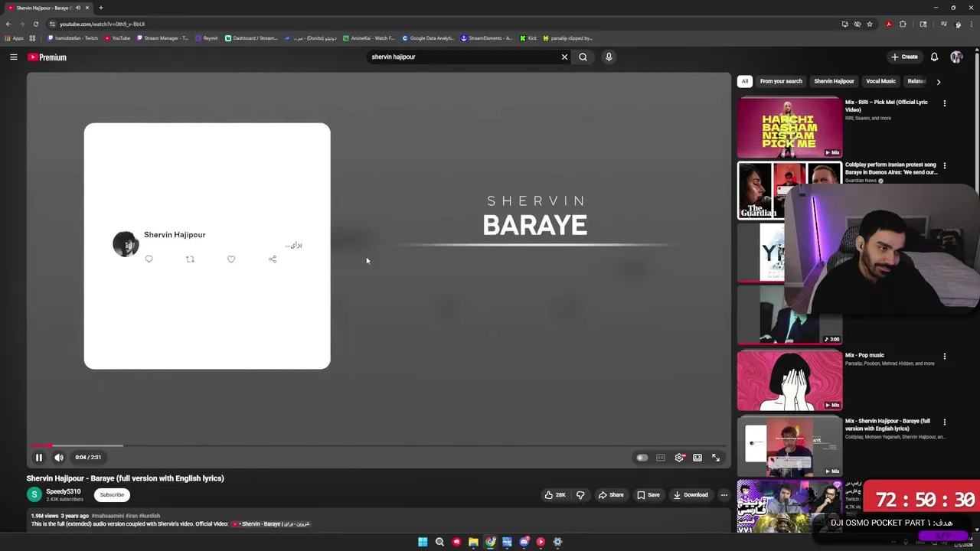The image size is (980, 551).
Task: Subscribe to the Speedy5310 channel
Action: click(x=112, y=494)
